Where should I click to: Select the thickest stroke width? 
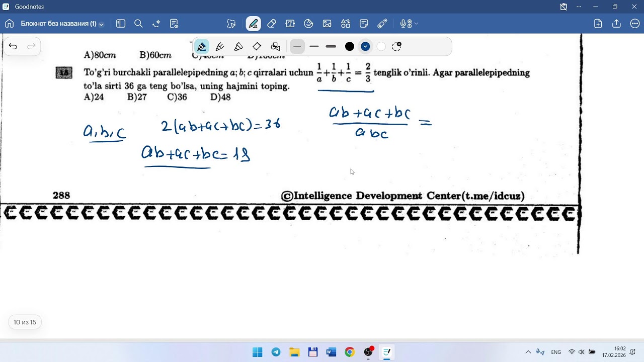click(331, 47)
